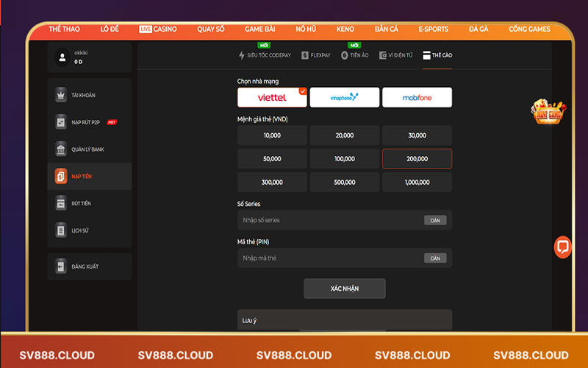
Task: Click Đăng Xuất to log out
Action: coord(90,266)
